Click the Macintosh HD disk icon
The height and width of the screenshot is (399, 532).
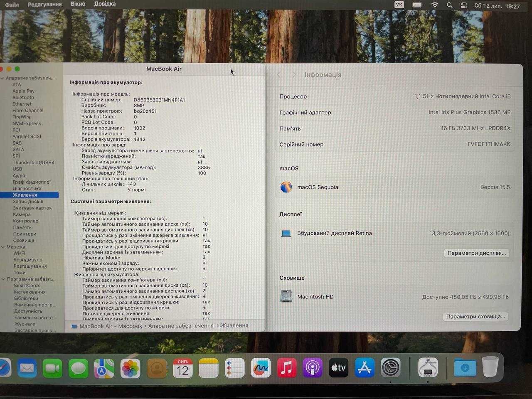pyautogui.click(x=286, y=296)
